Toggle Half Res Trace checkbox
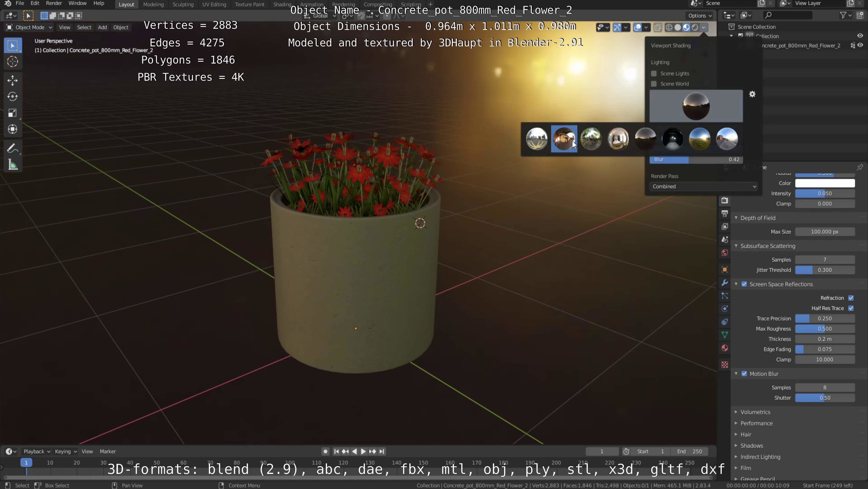Image resolution: width=868 pixels, height=489 pixels. (x=851, y=308)
